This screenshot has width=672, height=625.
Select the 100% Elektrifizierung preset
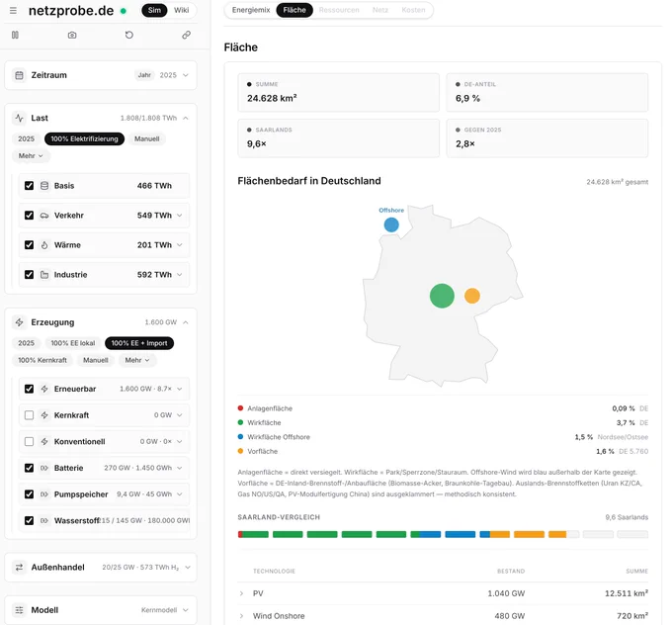(84, 139)
